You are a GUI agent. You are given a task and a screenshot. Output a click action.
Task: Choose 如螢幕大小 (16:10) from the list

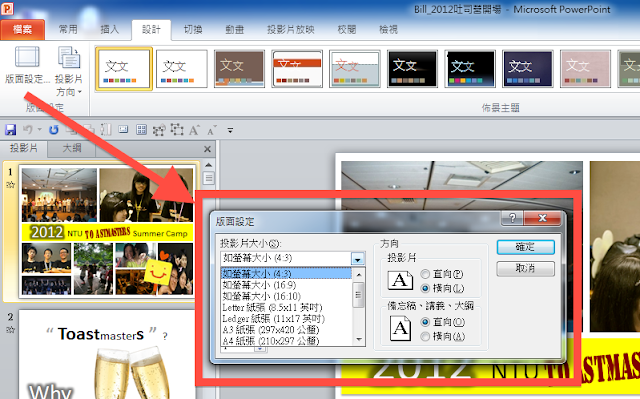(286, 296)
